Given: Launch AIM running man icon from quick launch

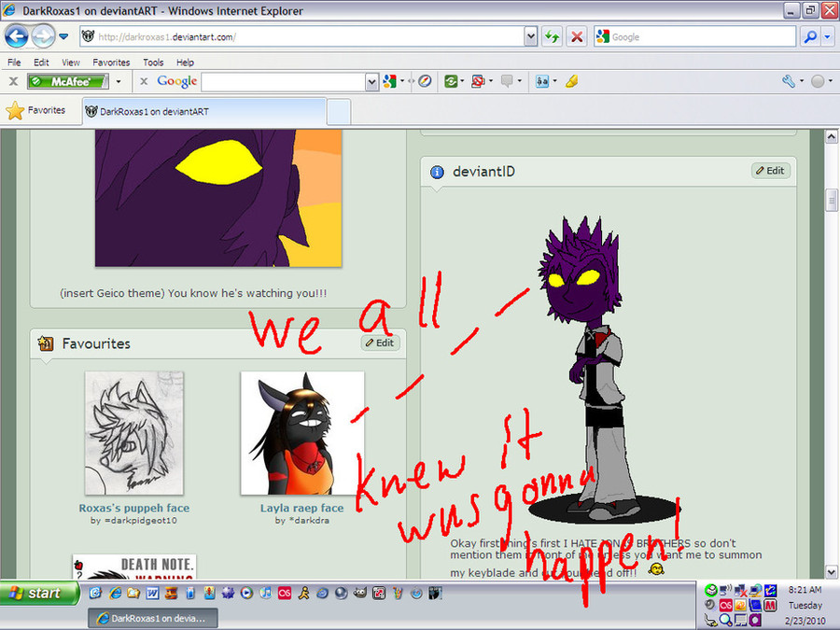Looking at the screenshot, I should coord(303,593).
